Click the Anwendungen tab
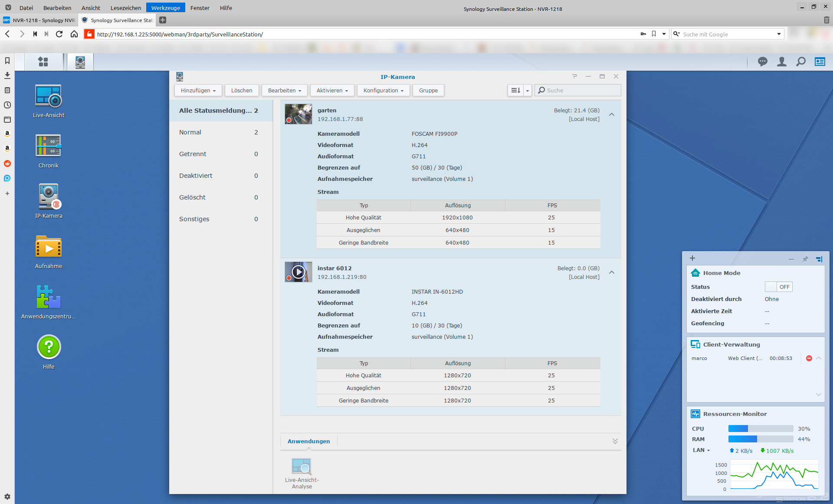833x504 pixels. tap(309, 441)
